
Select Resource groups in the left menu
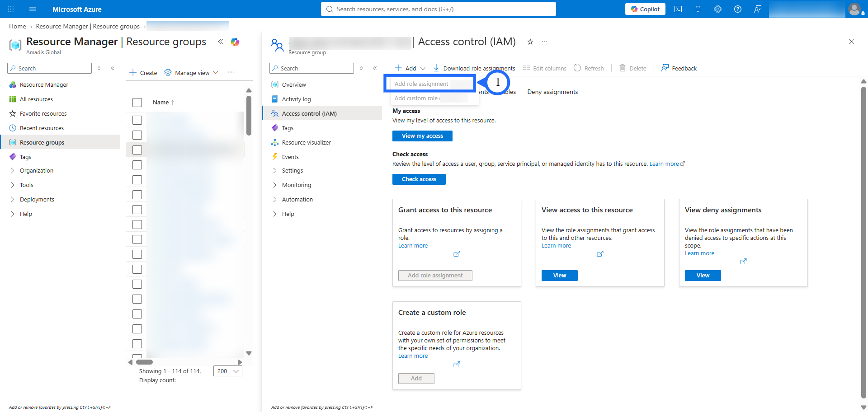pyautogui.click(x=61, y=142)
